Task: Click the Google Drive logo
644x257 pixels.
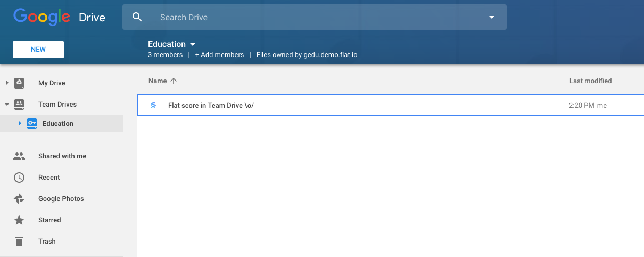Action: (60, 17)
